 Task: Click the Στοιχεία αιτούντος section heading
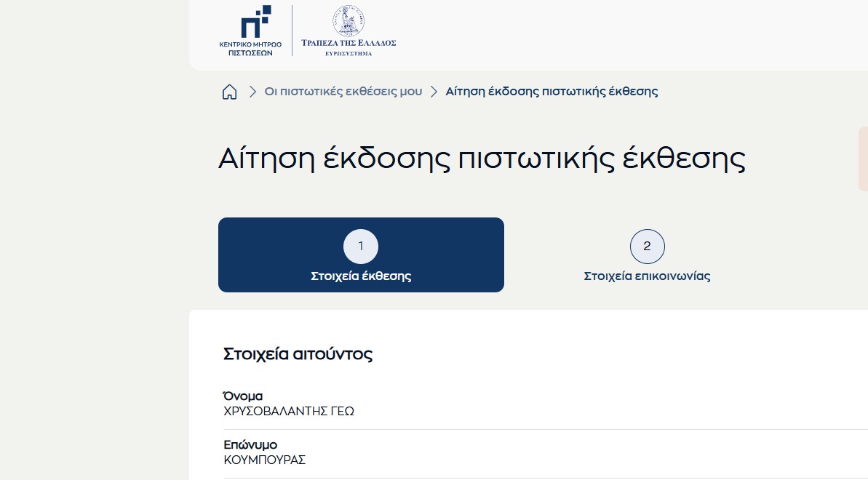pyautogui.click(x=298, y=355)
